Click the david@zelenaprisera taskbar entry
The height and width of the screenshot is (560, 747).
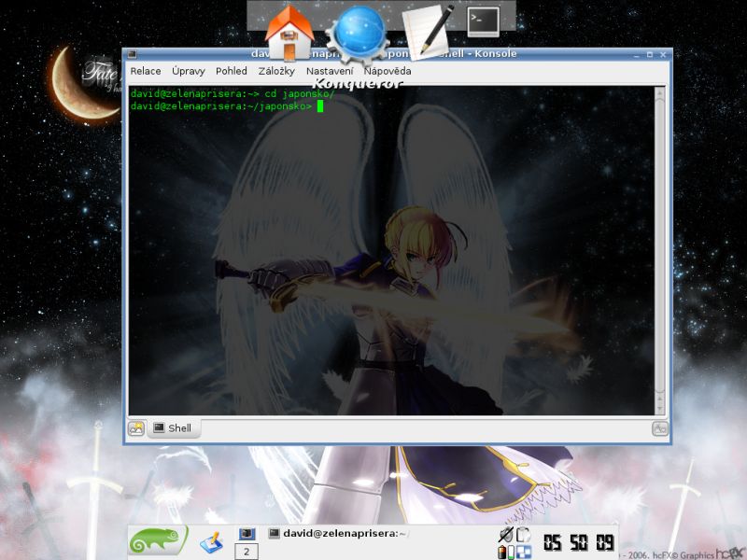[x=338, y=533]
